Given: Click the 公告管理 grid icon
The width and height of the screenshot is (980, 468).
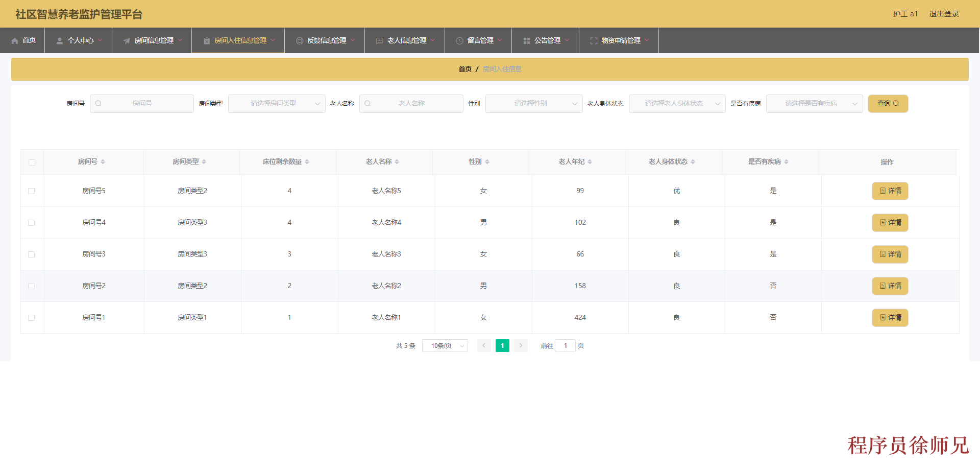Looking at the screenshot, I should (x=526, y=40).
